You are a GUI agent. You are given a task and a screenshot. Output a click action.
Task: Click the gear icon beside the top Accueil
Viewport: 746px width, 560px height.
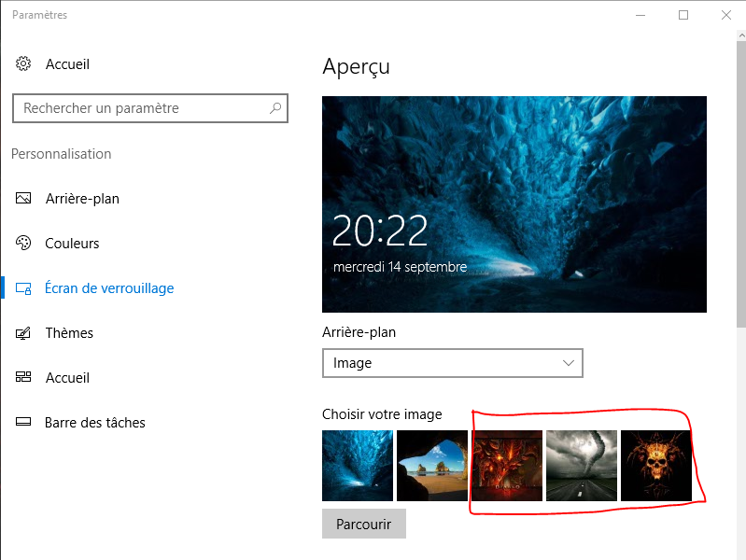(23, 63)
